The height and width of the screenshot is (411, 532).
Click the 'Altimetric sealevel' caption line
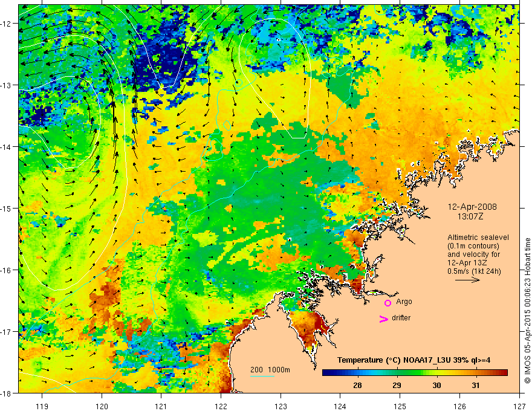[478, 238]
